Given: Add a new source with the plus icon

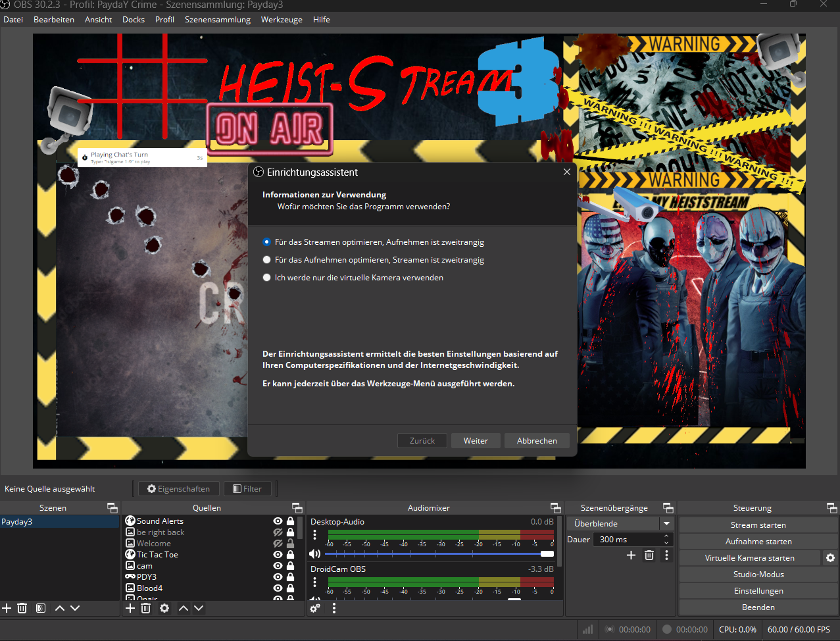Looking at the screenshot, I should [x=130, y=608].
